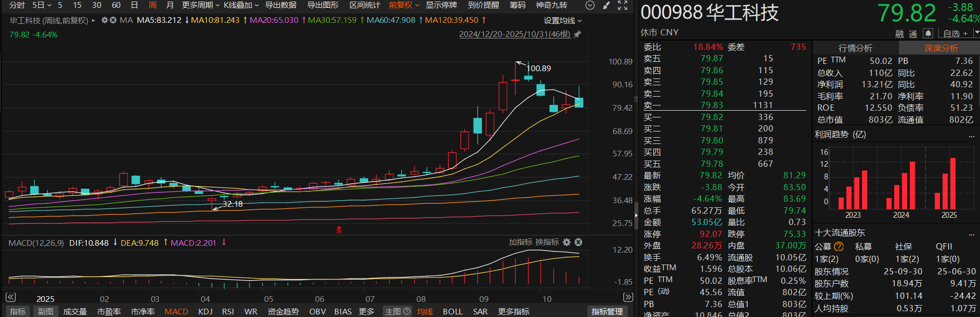The height and width of the screenshot is (317, 980).
Task: Switch to the 行情分析 tab
Action: click(855, 48)
